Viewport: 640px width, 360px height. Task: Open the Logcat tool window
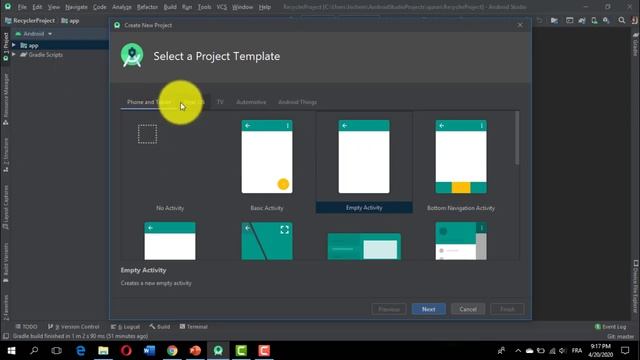tap(125, 327)
